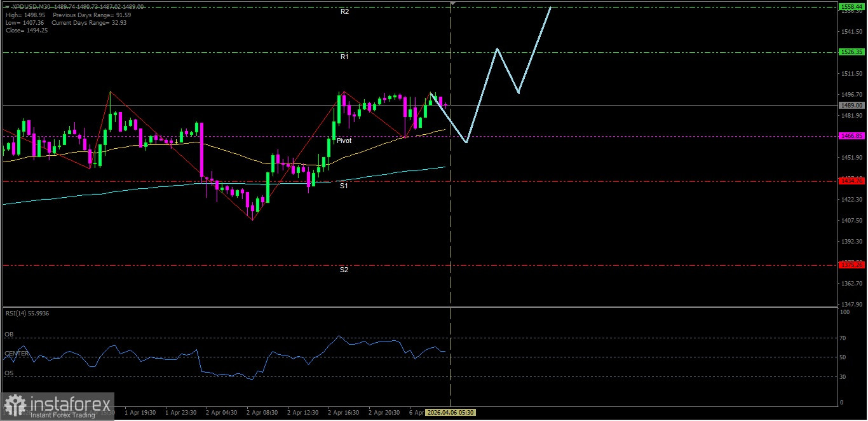Click the OB overbought level label
The image size is (868, 421).
click(x=9, y=335)
